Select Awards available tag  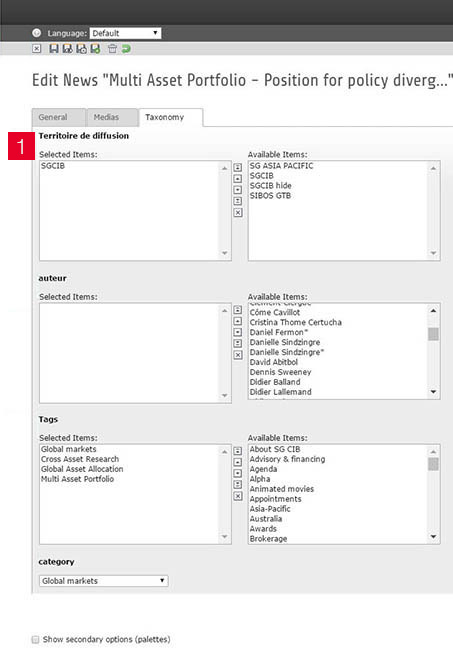(x=263, y=529)
